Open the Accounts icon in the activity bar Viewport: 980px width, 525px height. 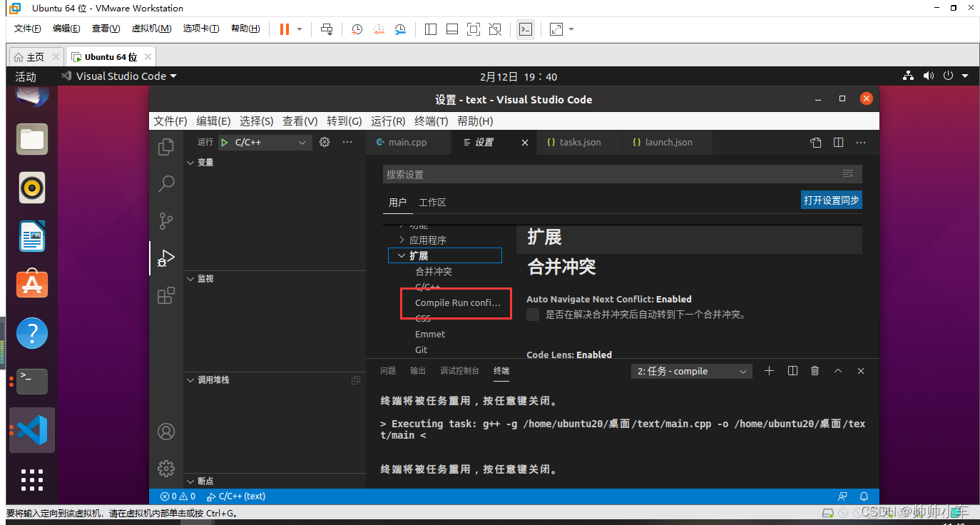click(166, 432)
